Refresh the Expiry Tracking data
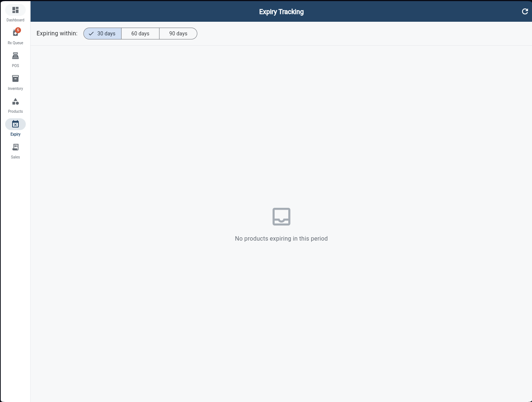 pos(525,11)
